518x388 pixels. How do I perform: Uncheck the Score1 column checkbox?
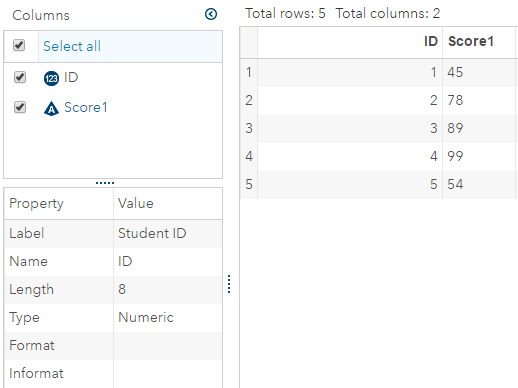20,107
